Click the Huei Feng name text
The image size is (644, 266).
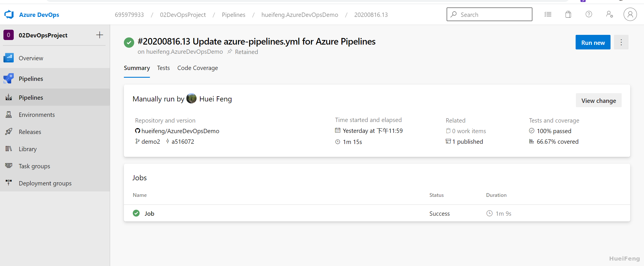tap(215, 99)
